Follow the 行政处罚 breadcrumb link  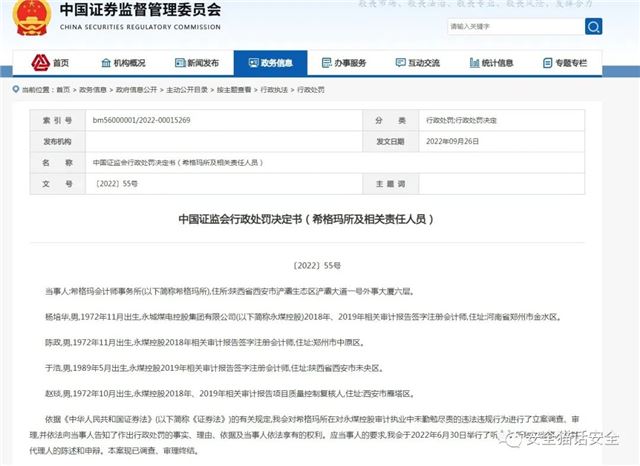click(x=311, y=90)
